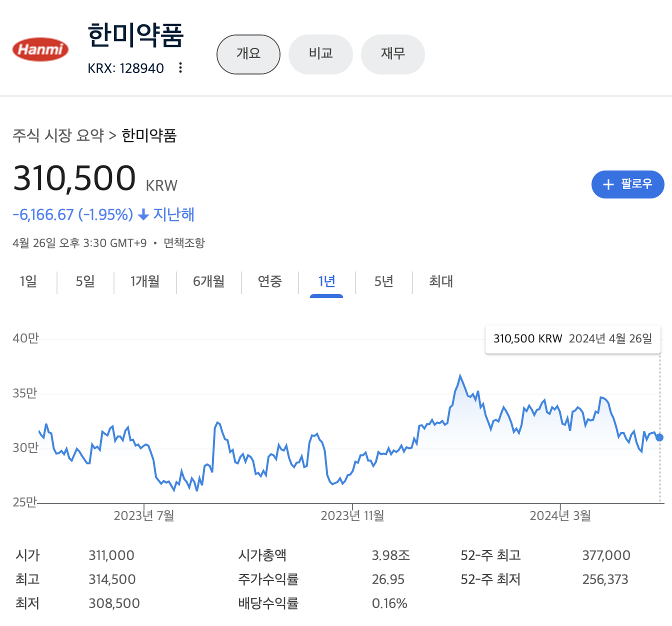Image resolution: width=672 pixels, height=626 pixels.
Task: Click the 최고 value 314,500
Action: coord(112,579)
